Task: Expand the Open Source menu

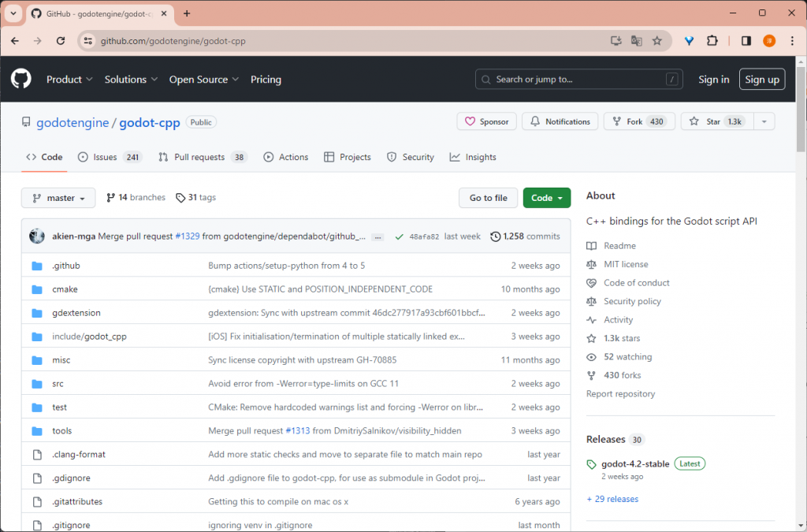Action: pyautogui.click(x=204, y=80)
